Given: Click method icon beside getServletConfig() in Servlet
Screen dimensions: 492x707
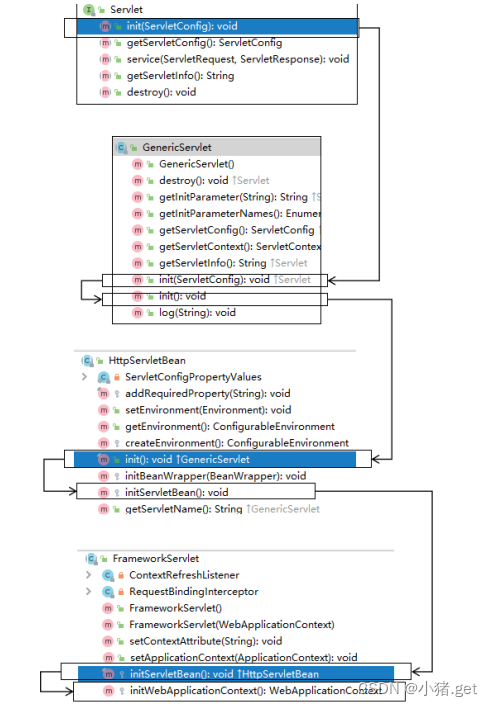Looking at the screenshot, I should tap(105, 43).
